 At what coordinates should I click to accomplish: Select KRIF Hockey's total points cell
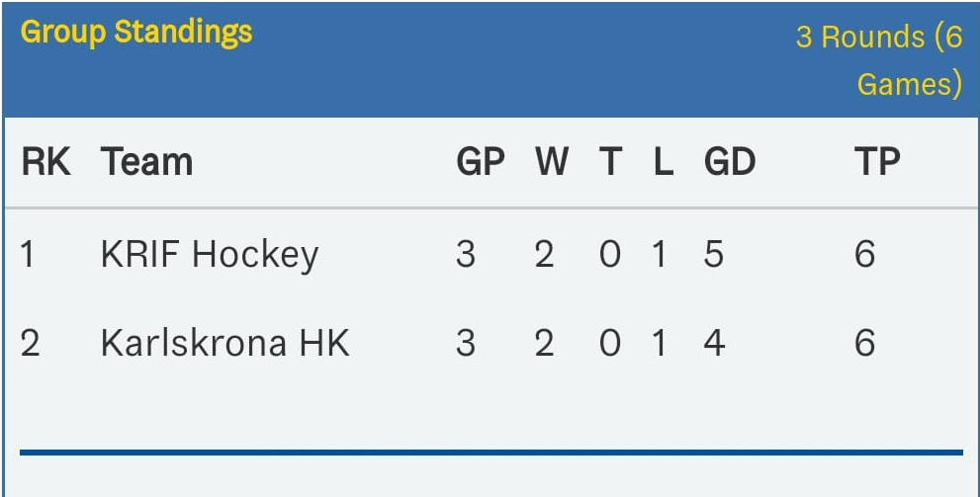pos(864,255)
